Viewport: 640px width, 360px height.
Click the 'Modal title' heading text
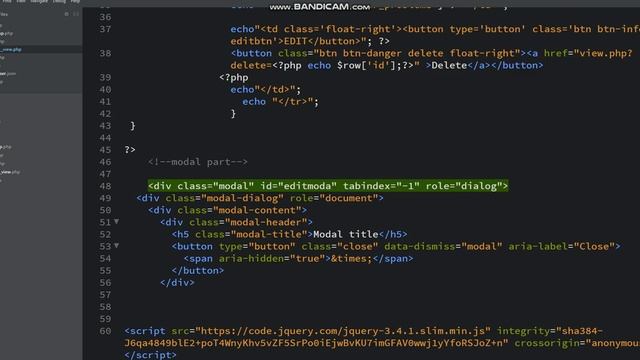click(x=346, y=234)
